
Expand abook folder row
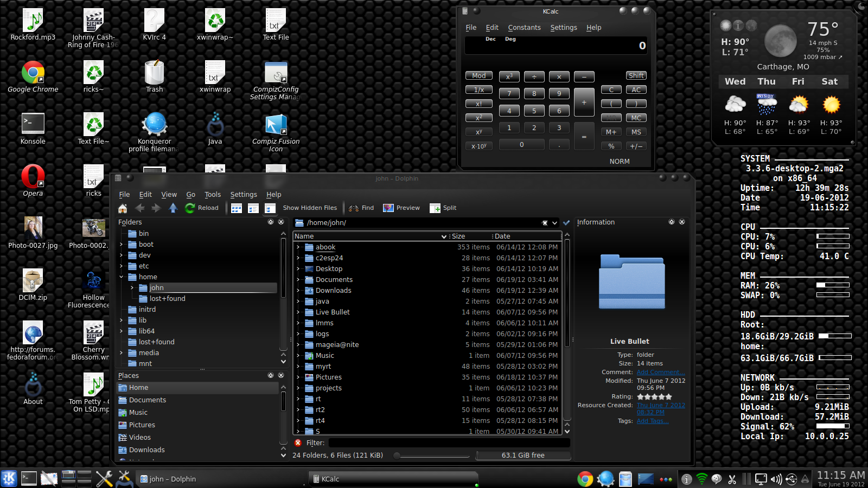click(298, 247)
